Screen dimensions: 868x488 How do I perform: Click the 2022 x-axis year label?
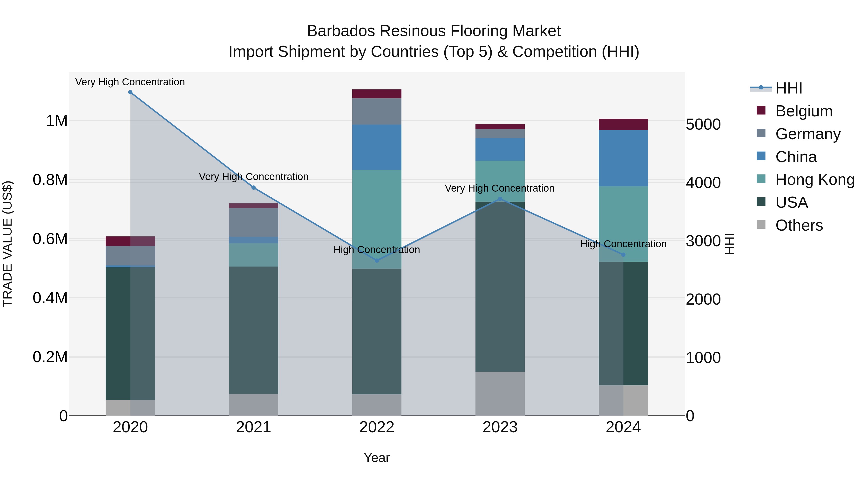(377, 427)
